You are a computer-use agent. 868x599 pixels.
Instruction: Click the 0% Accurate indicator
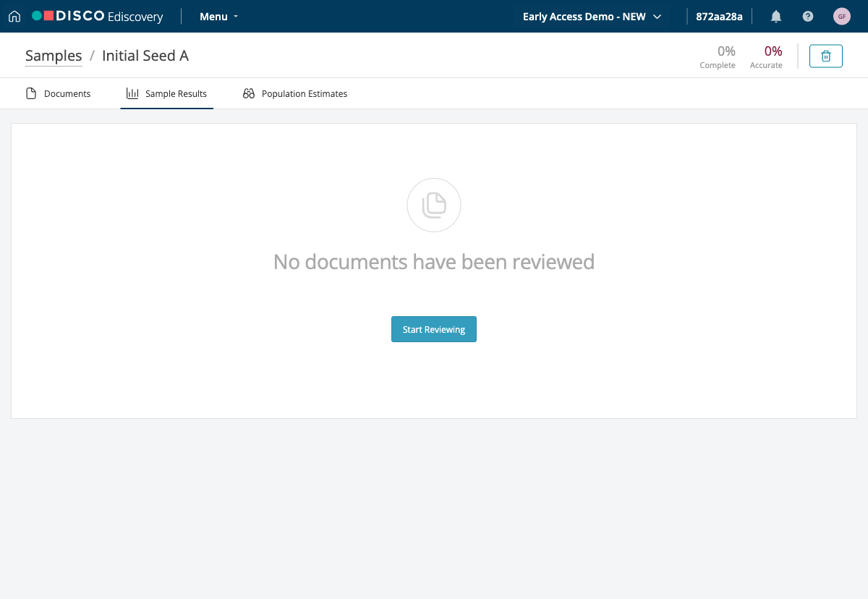(x=766, y=56)
